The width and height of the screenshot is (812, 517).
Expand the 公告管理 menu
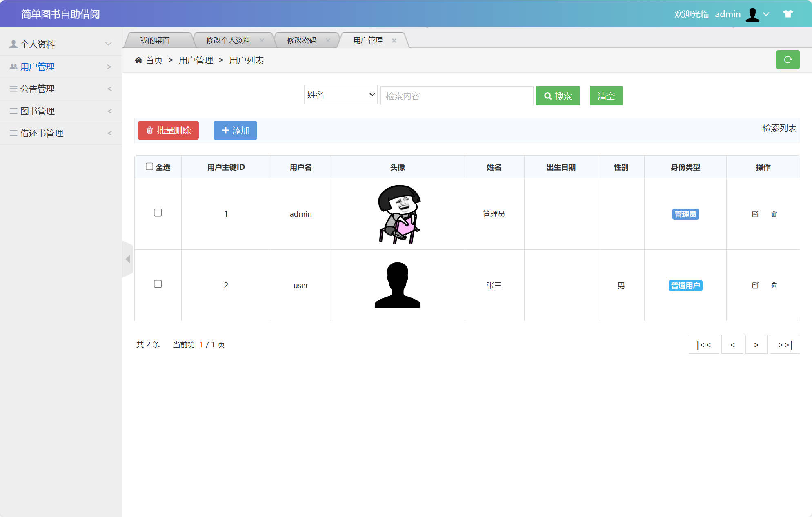pos(37,89)
